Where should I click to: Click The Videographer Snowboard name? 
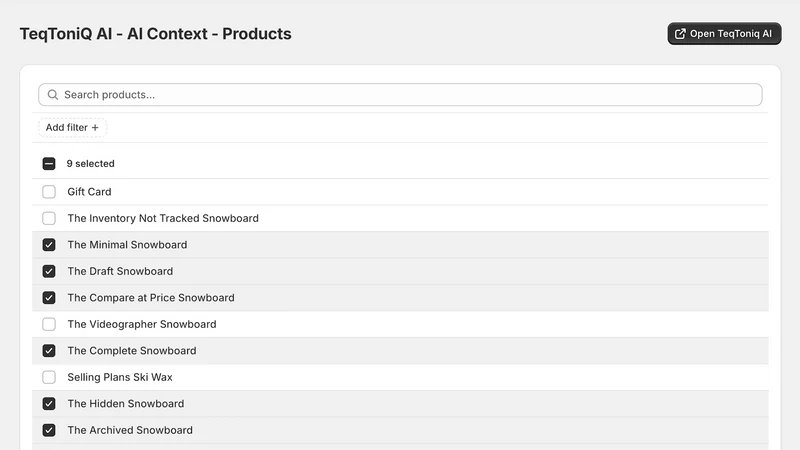[142, 324]
